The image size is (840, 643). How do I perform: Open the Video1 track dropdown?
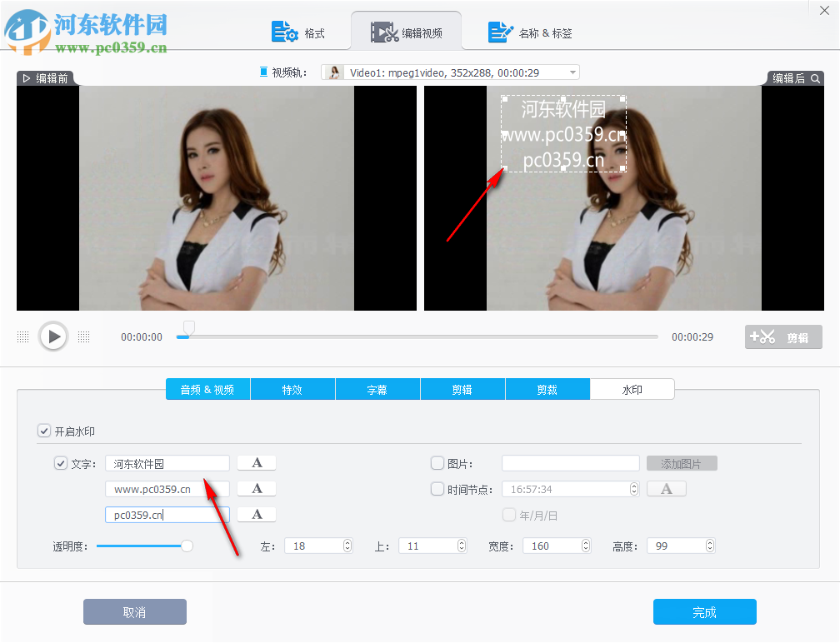coord(572,72)
